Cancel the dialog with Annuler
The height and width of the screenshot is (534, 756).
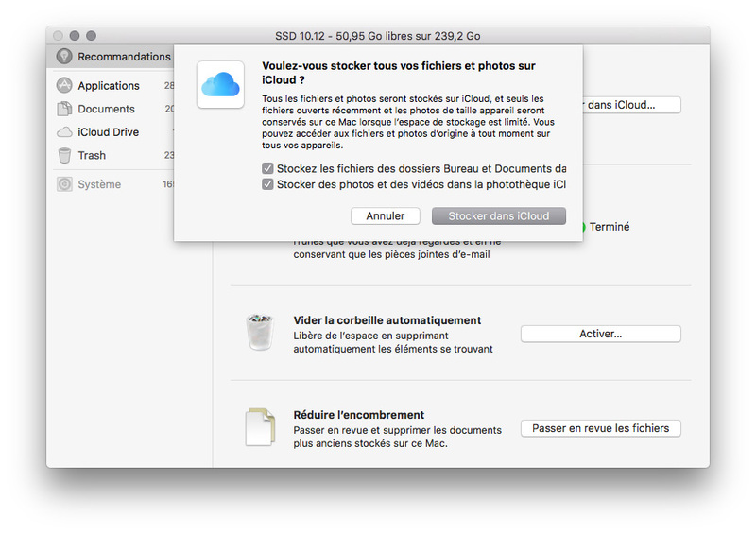click(386, 216)
